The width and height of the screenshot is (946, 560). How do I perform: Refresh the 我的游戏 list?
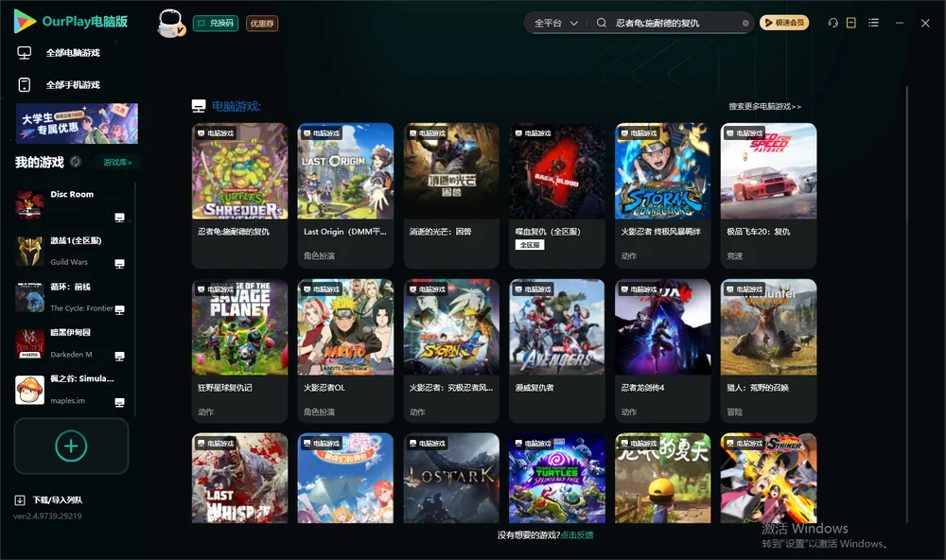point(76,162)
